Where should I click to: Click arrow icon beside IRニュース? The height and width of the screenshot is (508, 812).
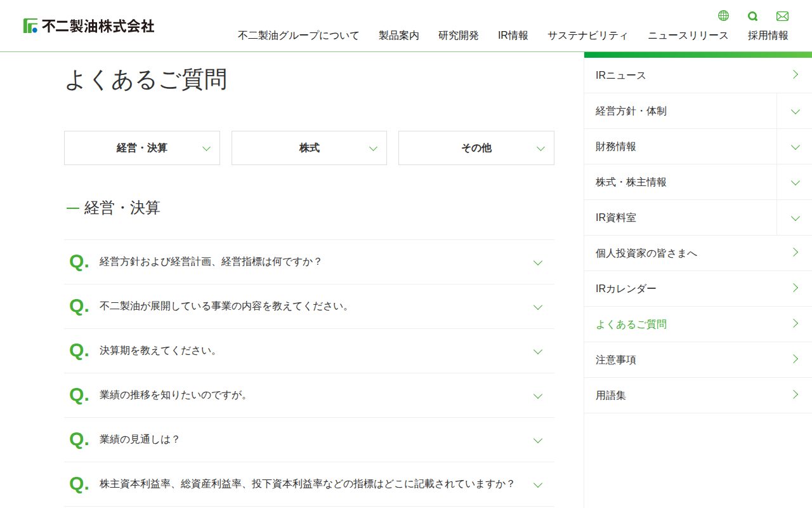tap(796, 75)
